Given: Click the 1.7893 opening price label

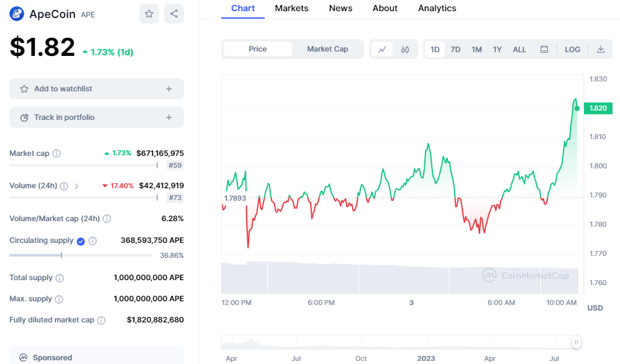Looking at the screenshot, I should (235, 198).
